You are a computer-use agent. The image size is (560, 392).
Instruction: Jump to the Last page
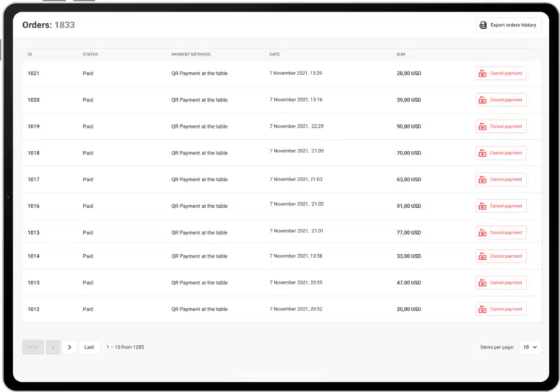tap(89, 347)
